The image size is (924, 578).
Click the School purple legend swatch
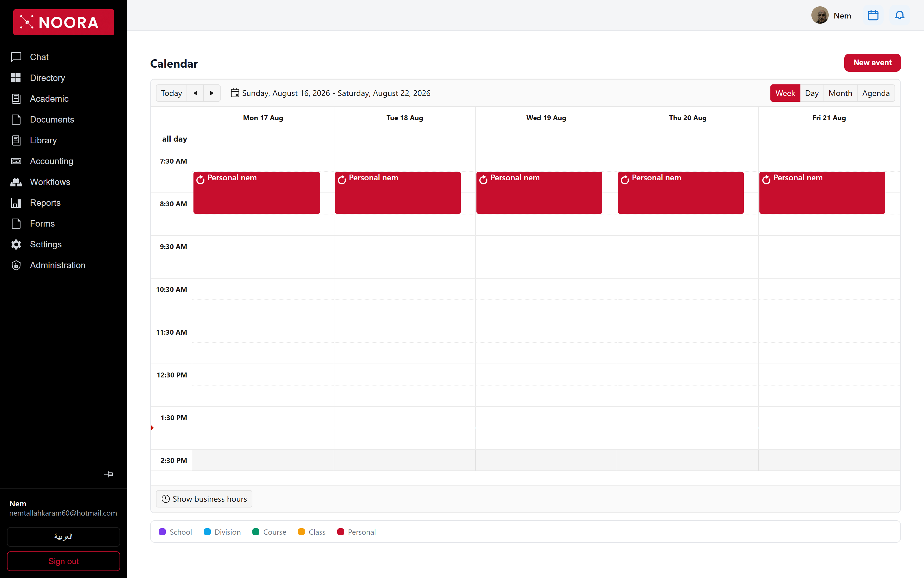pyautogui.click(x=162, y=532)
